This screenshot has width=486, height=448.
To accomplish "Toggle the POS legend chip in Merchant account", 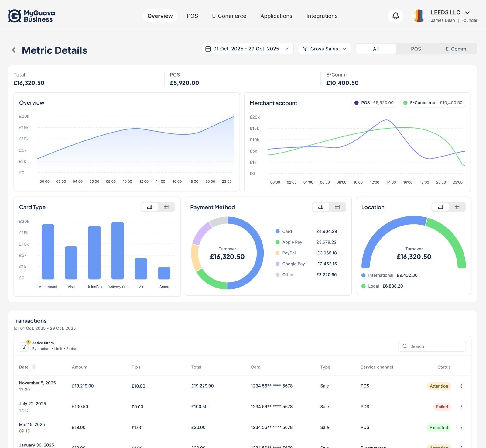I will (x=374, y=103).
